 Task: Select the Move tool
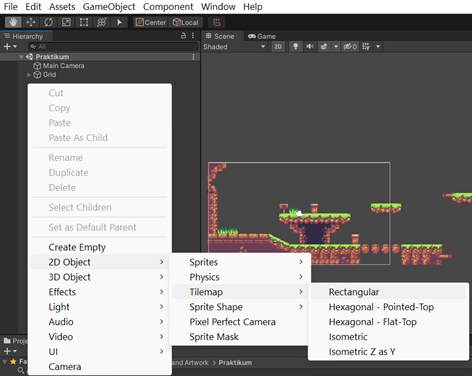(31, 22)
